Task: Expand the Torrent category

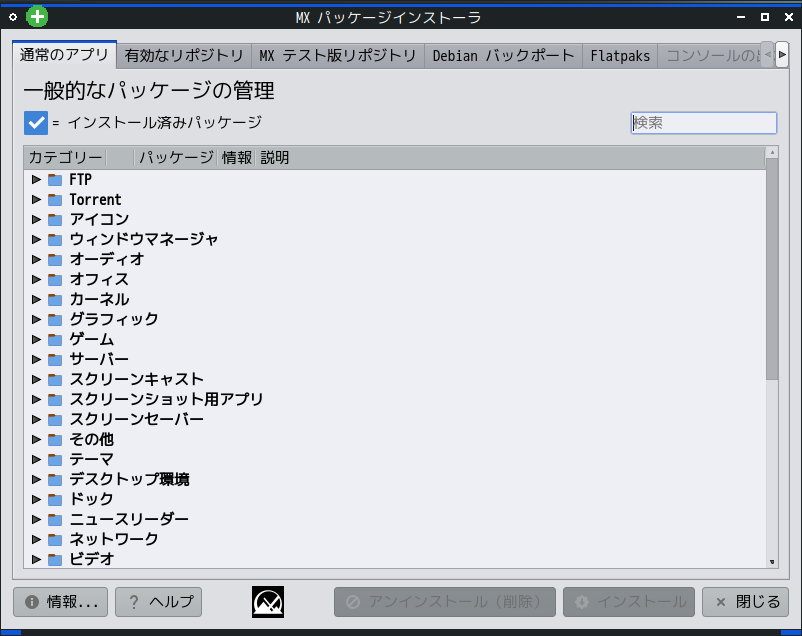Action: pyautogui.click(x=36, y=199)
